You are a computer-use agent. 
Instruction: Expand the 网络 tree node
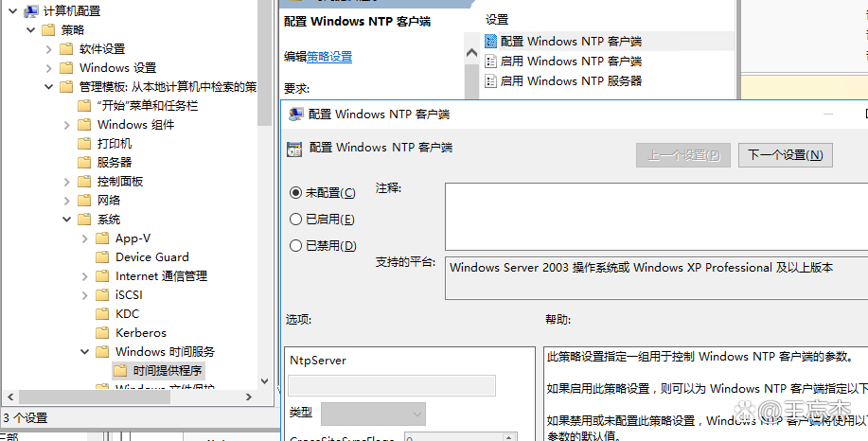pyautogui.click(x=67, y=201)
